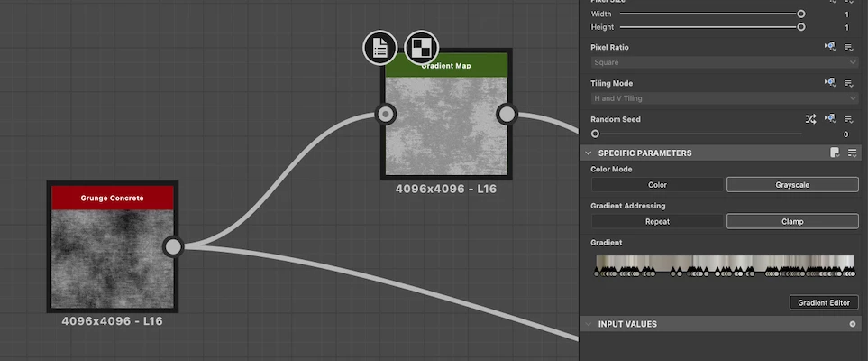The height and width of the screenshot is (361, 868).
Task: Open the Gradient Editor
Action: tap(824, 302)
